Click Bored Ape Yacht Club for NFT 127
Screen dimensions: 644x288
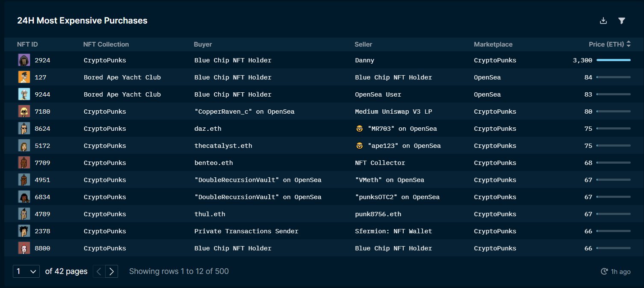[122, 77]
